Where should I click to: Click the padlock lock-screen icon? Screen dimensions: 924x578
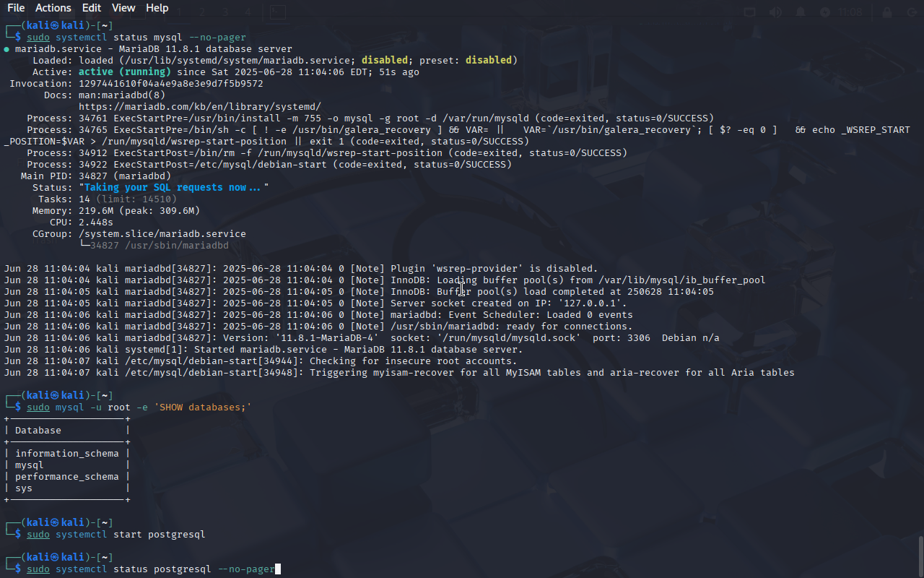(887, 12)
